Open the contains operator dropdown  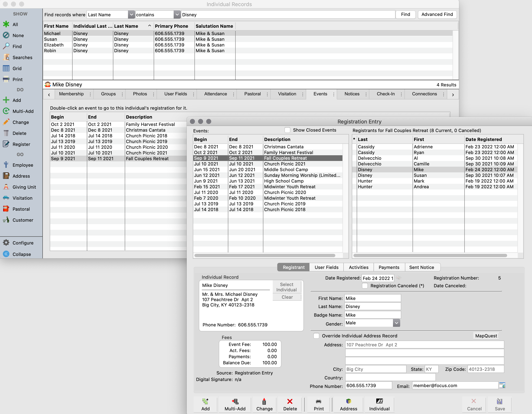pos(177,15)
